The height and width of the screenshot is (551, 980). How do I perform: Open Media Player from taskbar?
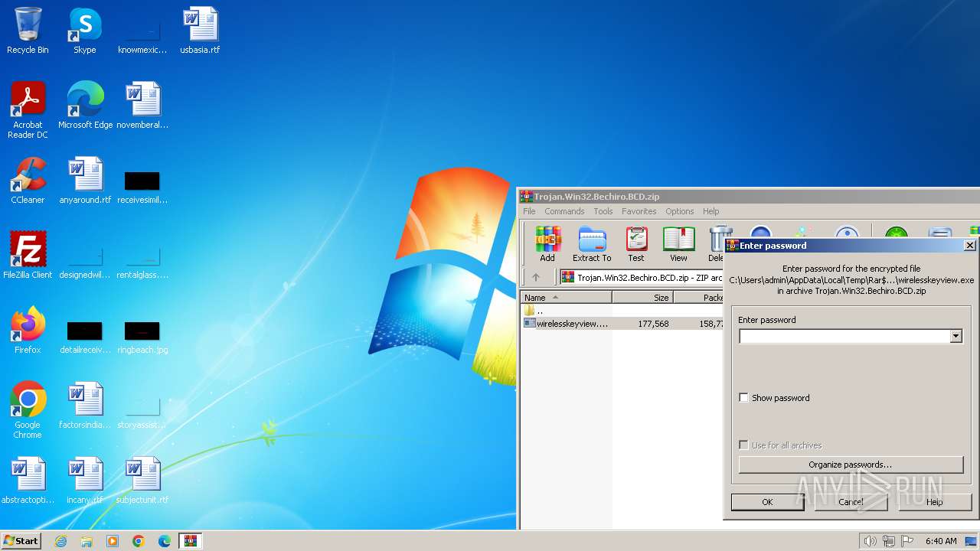(x=113, y=541)
